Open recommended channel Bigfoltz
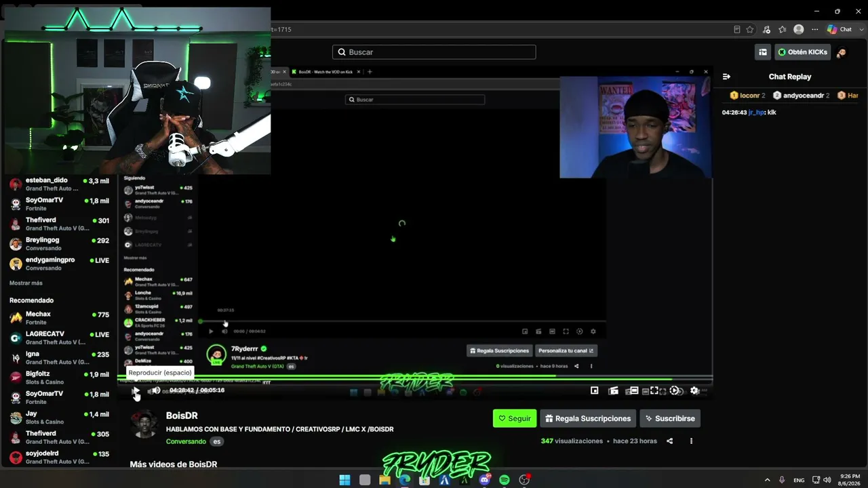The width and height of the screenshot is (868, 488). (60, 378)
